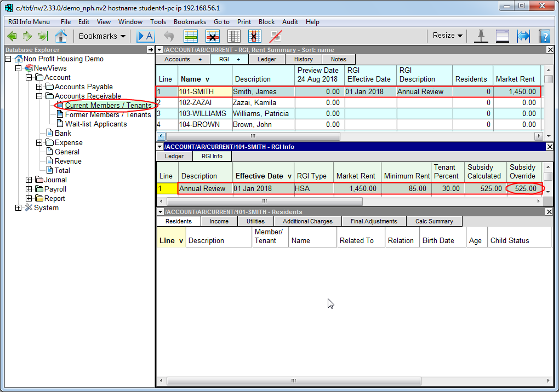
Task: Expand the Accounts Payable tree node
Action: point(39,87)
